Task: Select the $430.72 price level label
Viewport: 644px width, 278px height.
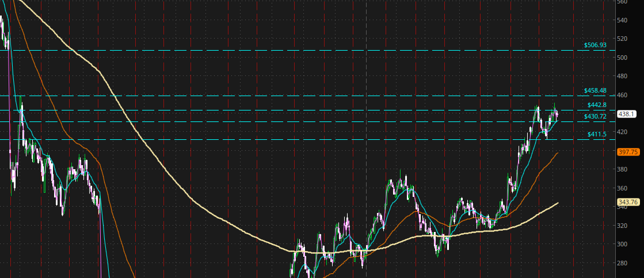Action: point(595,117)
